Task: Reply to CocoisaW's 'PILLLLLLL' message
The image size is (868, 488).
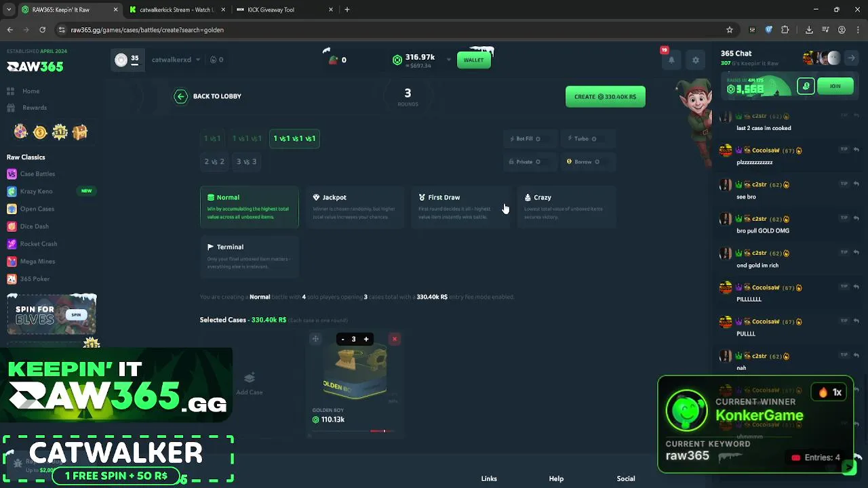Action: tap(856, 287)
